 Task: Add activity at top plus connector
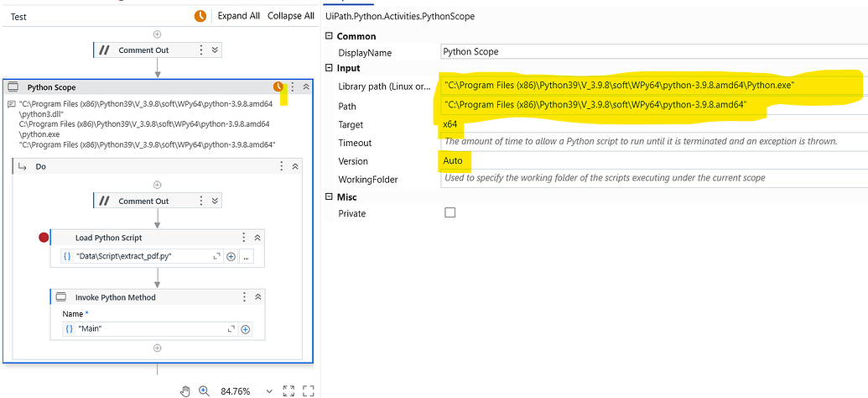click(157, 34)
